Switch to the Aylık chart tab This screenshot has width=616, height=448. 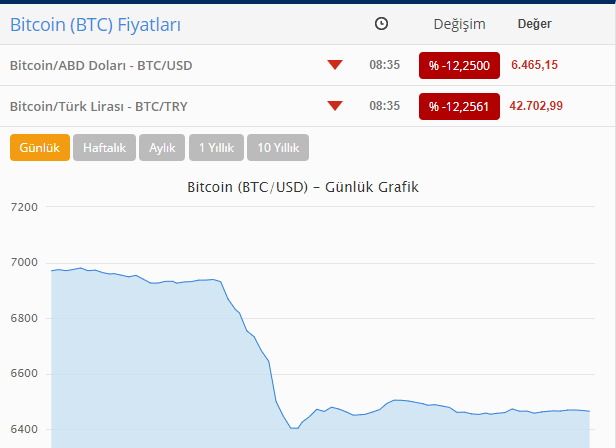pos(162,148)
